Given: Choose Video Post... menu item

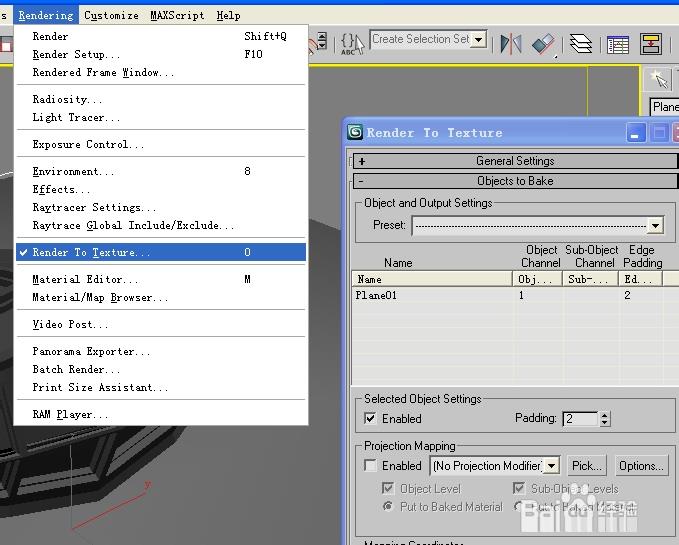Looking at the screenshot, I should click(x=161, y=324).
